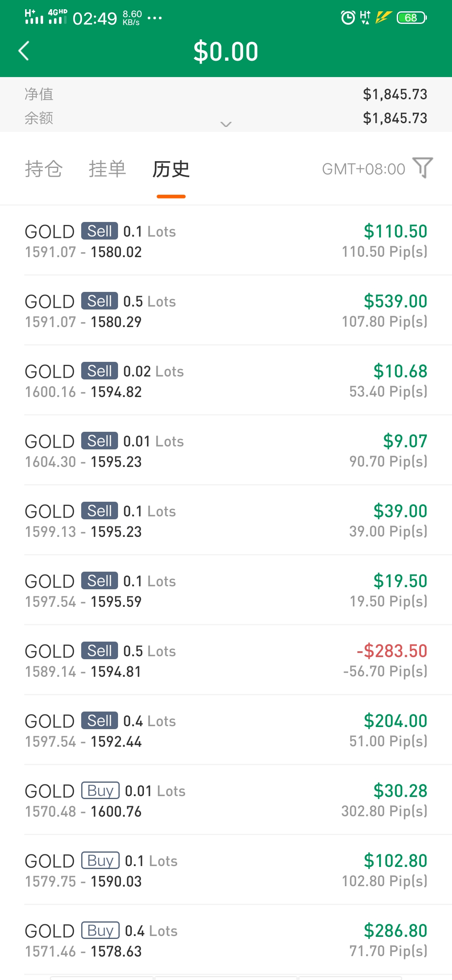
Task: Open the history filter funnel icon
Action: tap(422, 168)
